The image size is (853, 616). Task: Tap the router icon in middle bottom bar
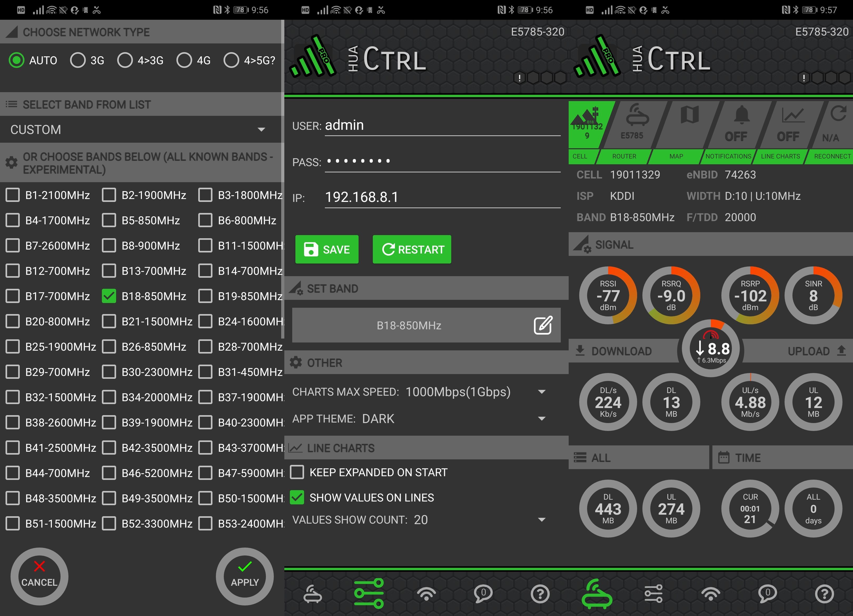[x=313, y=594]
